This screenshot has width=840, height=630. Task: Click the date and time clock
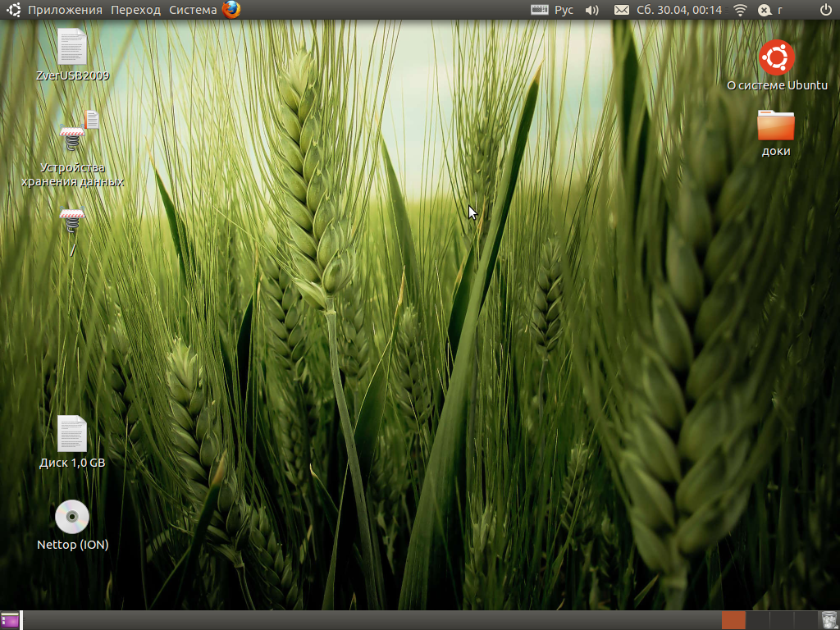coord(678,10)
